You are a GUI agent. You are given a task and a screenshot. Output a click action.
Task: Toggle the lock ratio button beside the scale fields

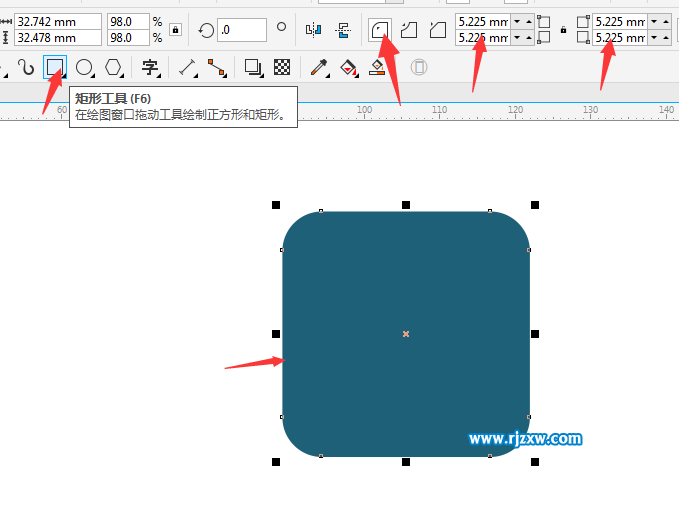pos(175,30)
